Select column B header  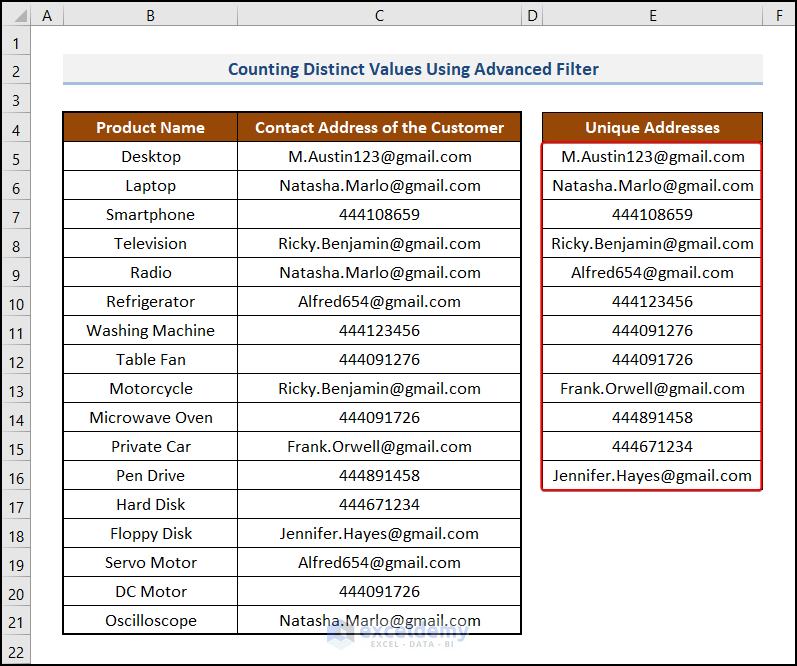coord(150,15)
